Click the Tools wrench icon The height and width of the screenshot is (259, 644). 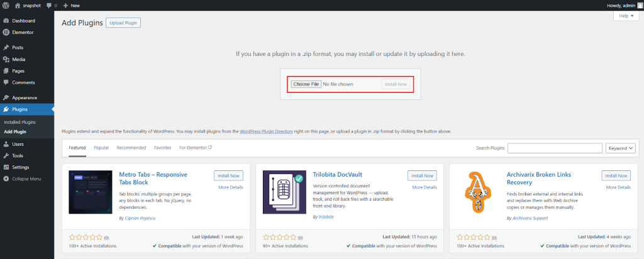pyautogui.click(x=6, y=155)
